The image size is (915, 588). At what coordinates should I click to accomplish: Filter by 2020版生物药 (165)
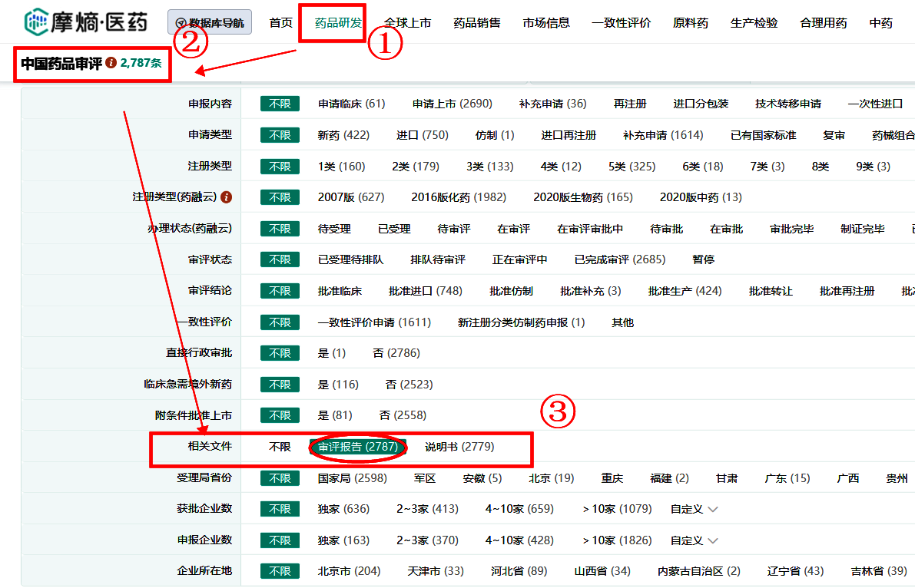583,197
